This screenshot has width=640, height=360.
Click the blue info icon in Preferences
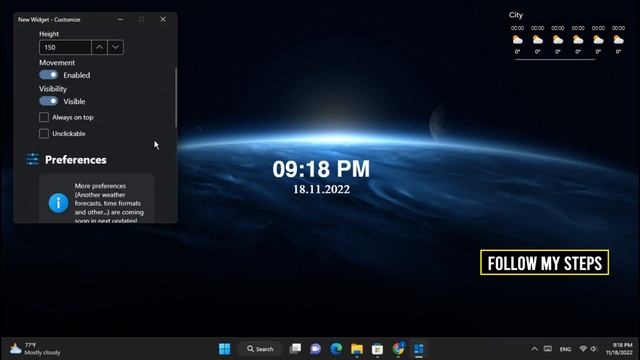coord(58,203)
